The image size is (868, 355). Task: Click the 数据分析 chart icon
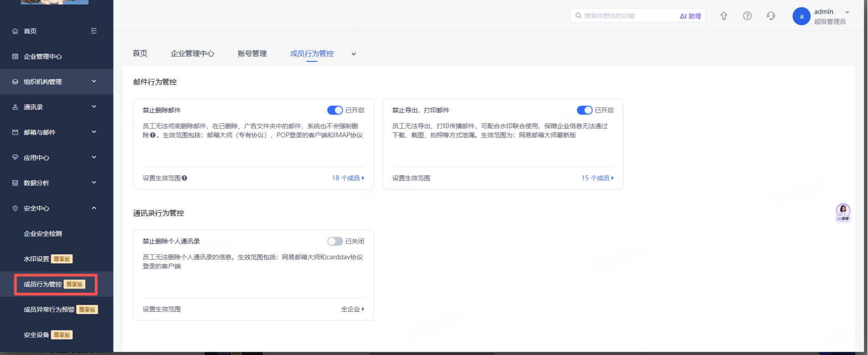coord(15,183)
